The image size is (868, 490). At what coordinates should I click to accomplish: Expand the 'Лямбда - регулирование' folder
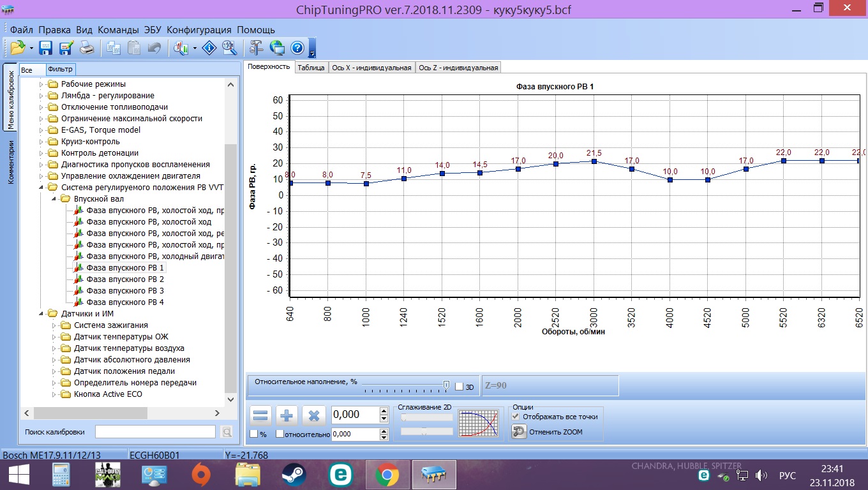(41, 96)
